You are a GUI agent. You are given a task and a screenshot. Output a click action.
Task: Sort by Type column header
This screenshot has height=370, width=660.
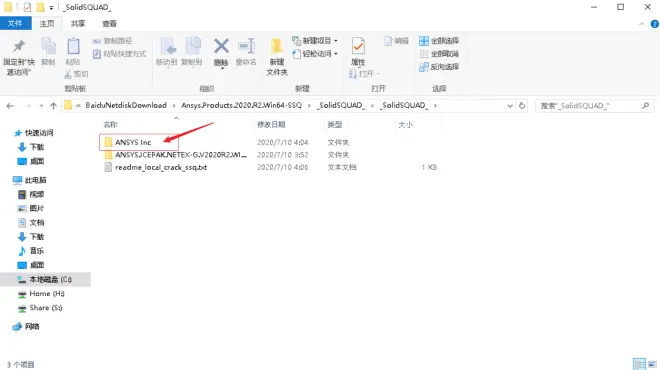tap(335, 125)
